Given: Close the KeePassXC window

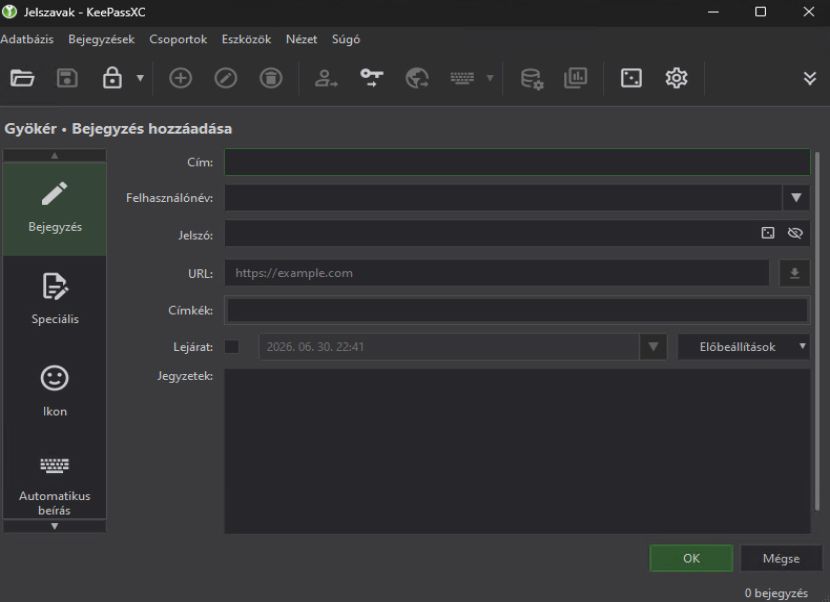Looking at the screenshot, I should click(x=808, y=12).
